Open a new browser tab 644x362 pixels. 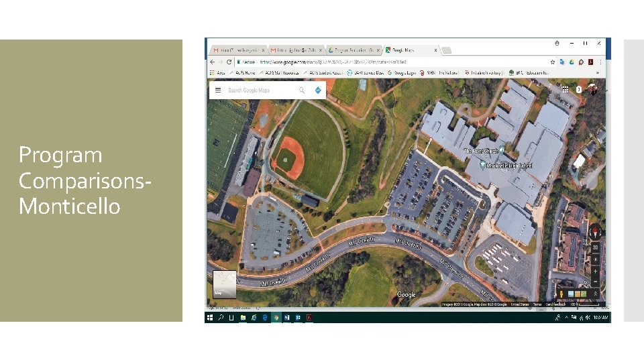447,50
